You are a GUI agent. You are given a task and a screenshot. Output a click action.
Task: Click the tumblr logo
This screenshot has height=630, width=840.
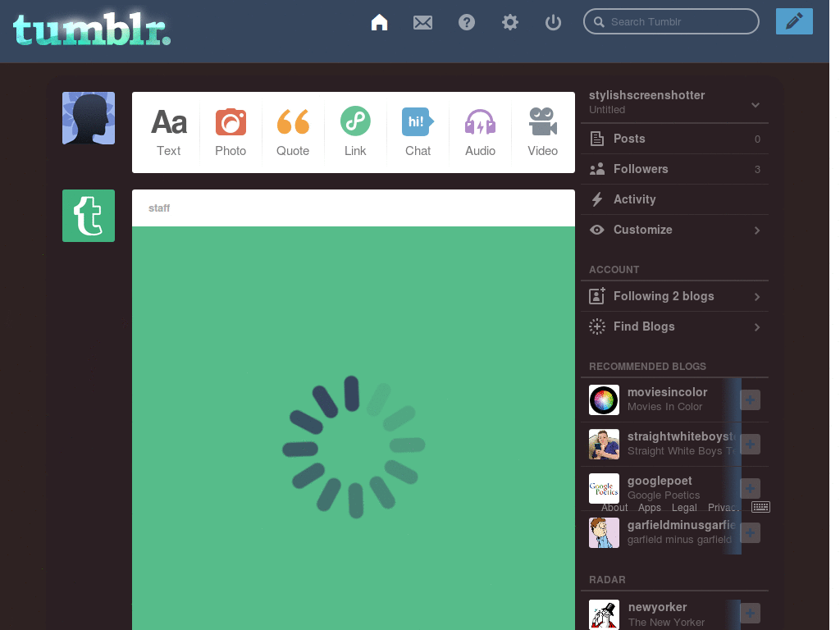tap(92, 30)
